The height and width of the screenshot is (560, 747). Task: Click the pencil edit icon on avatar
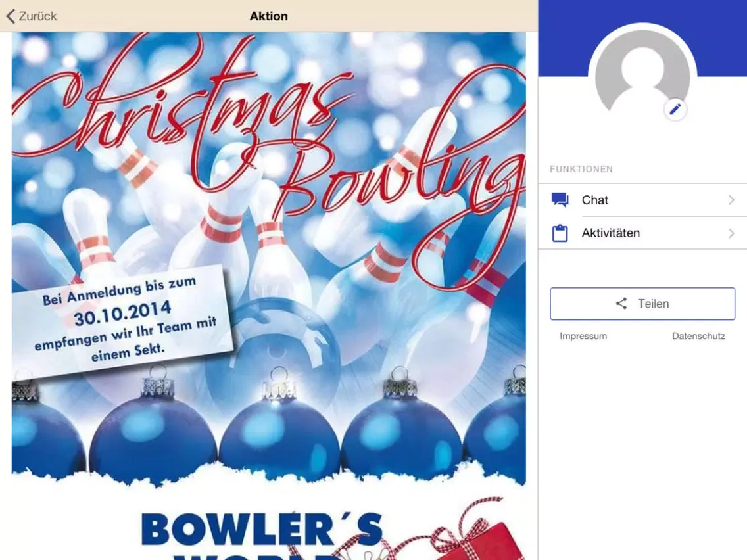(675, 109)
